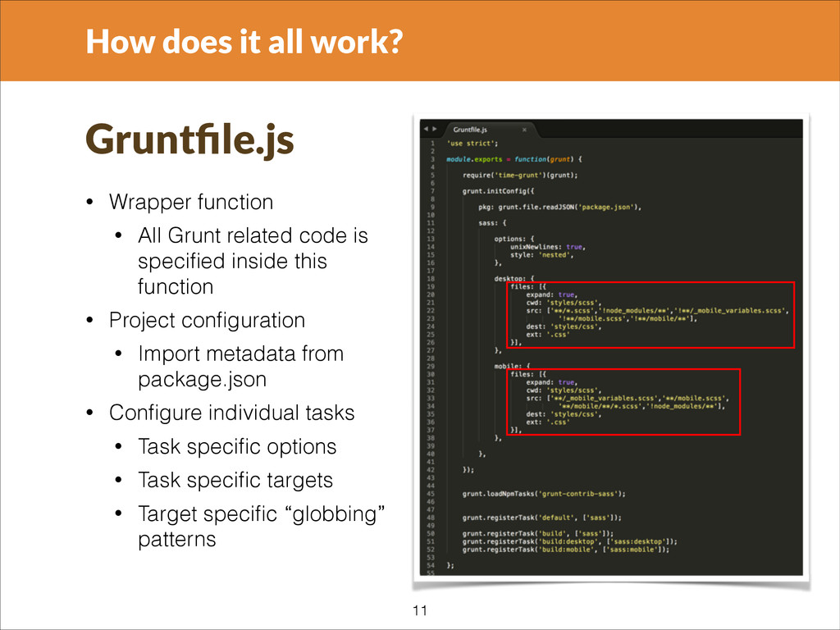The height and width of the screenshot is (630, 840).
Task: Click the registerTask('build', ['sass']) line
Action: pos(538,533)
